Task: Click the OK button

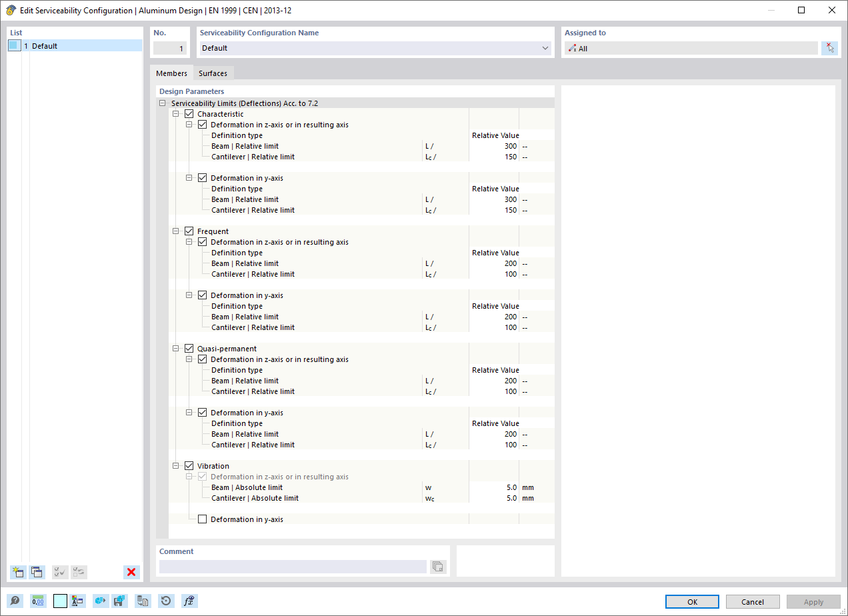Action: pyautogui.click(x=692, y=601)
